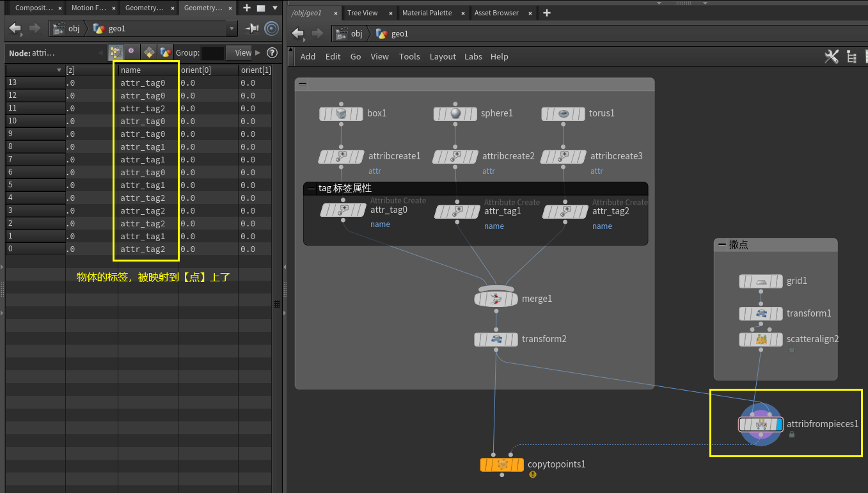Close the Tree View tab

click(x=391, y=13)
